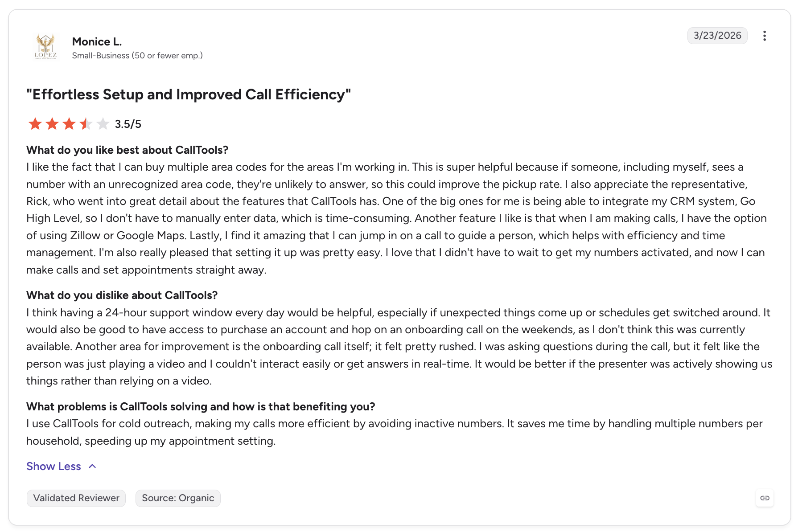Collapse the review with Show Less
This screenshot has width=798, height=532.
53,467
